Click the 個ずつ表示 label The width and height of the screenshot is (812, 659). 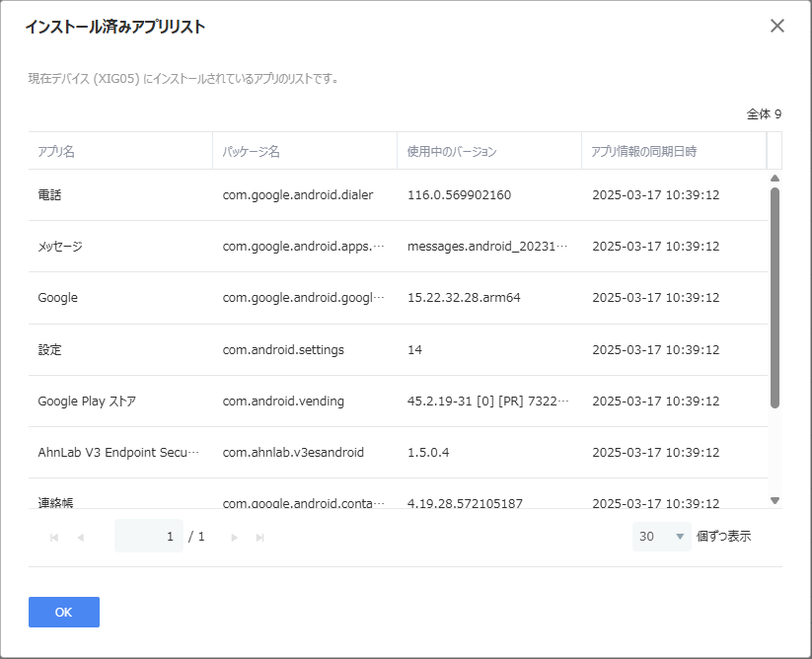723,537
